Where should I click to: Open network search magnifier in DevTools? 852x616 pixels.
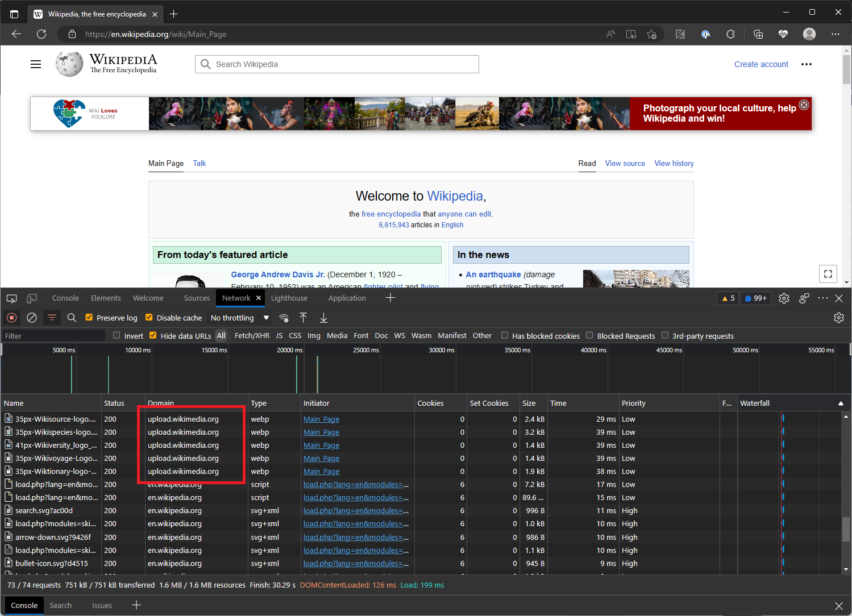pos(72,318)
